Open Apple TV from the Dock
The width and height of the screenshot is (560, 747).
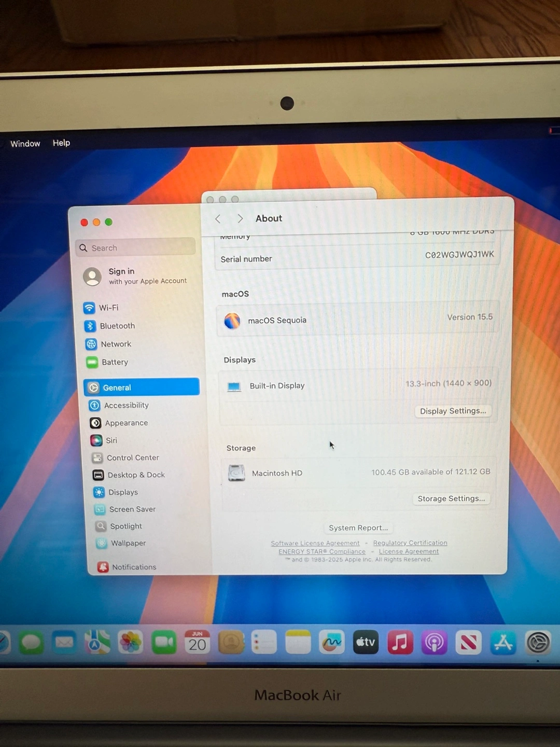point(366,642)
